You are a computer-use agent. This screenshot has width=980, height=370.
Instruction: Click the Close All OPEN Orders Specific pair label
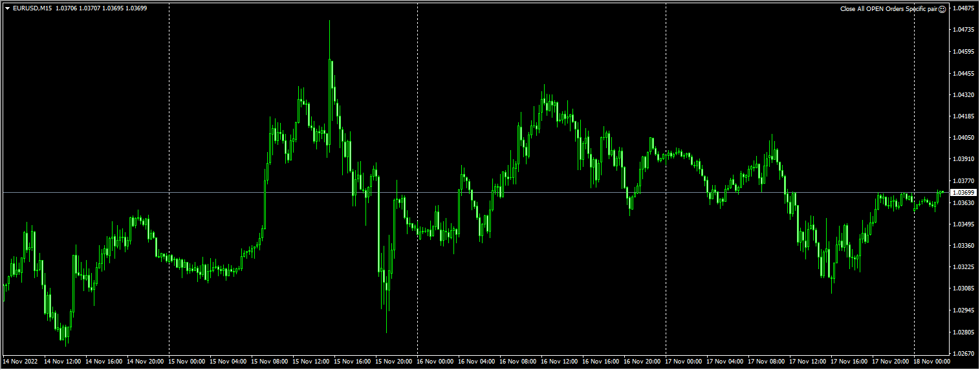889,9
